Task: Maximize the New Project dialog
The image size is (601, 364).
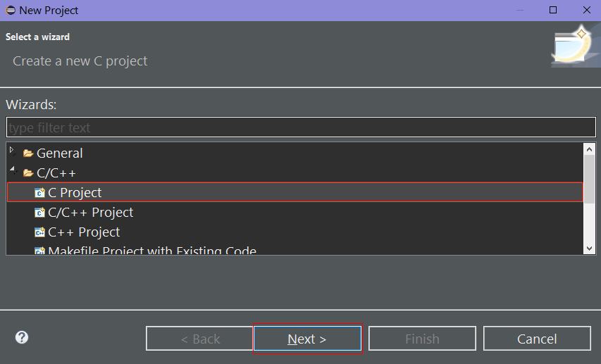Action: [553, 10]
